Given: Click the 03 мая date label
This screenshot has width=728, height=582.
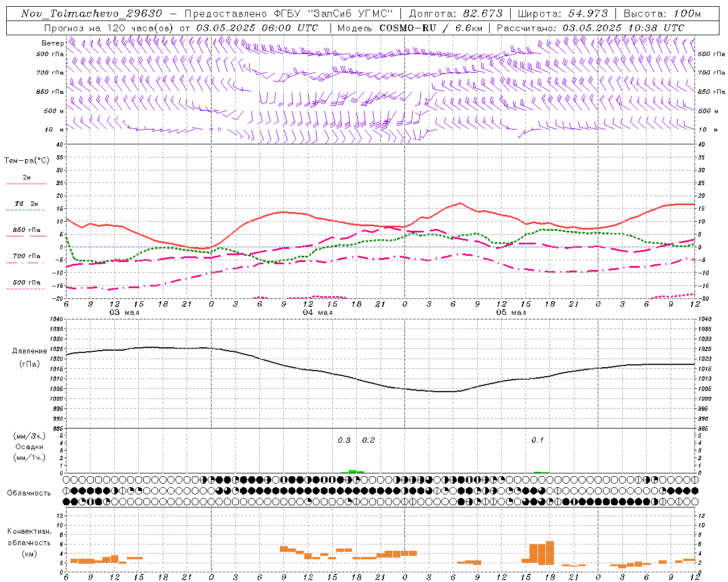Looking at the screenshot, I should click(124, 313).
